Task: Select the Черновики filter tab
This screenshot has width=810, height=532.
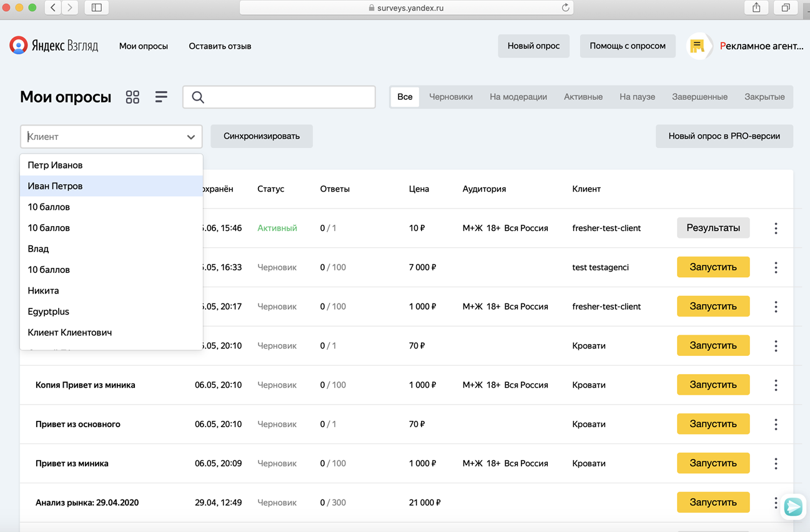Action: [451, 97]
